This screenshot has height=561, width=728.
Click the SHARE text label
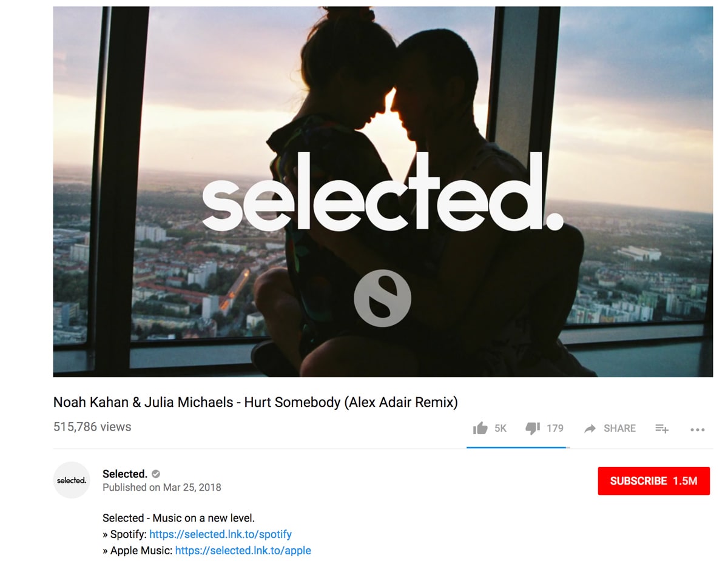pyautogui.click(x=619, y=428)
